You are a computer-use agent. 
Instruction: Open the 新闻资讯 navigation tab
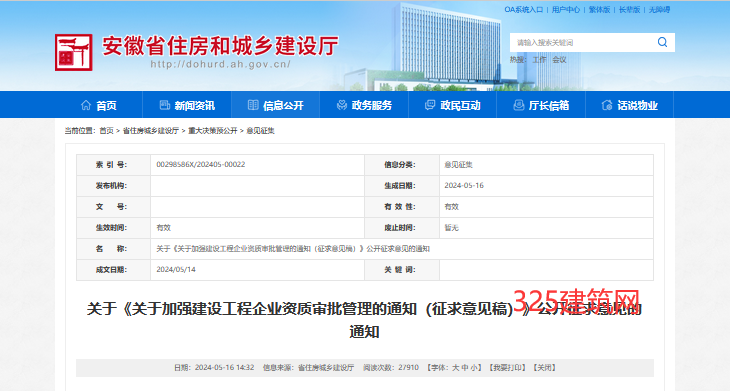coord(187,105)
